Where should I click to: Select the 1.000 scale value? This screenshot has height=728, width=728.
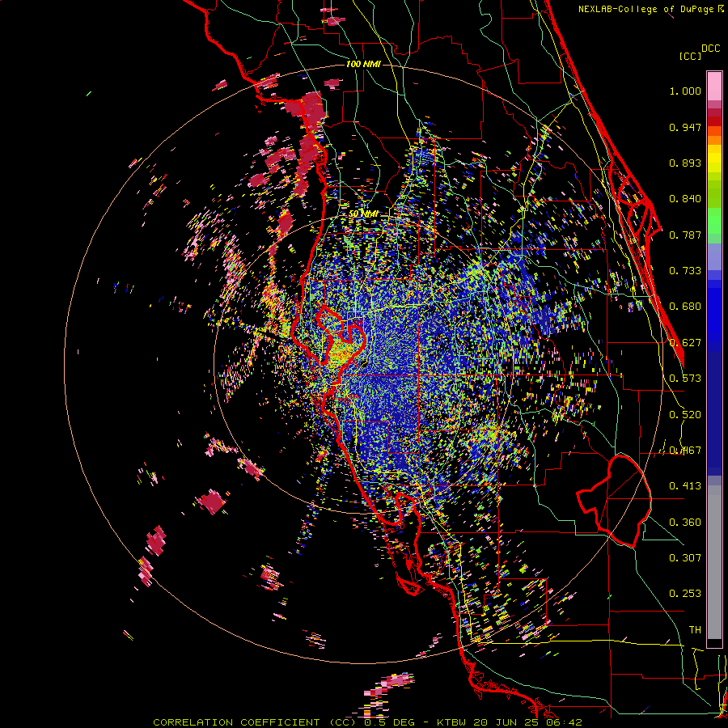(685, 91)
